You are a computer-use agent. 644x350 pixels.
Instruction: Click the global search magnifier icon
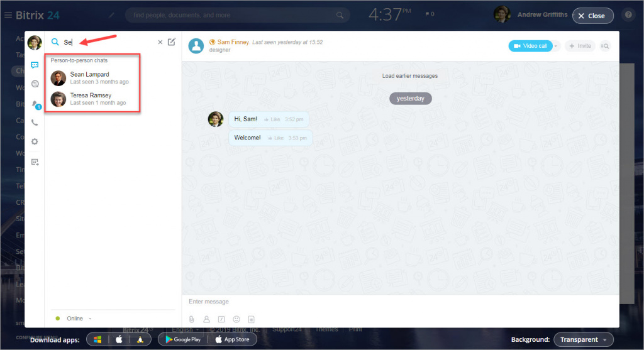click(340, 15)
